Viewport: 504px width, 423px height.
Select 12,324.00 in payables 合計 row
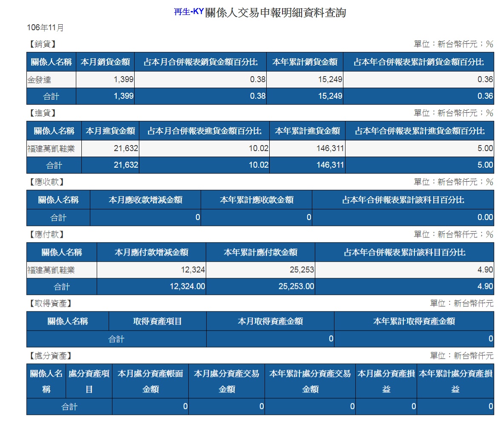coord(187,286)
